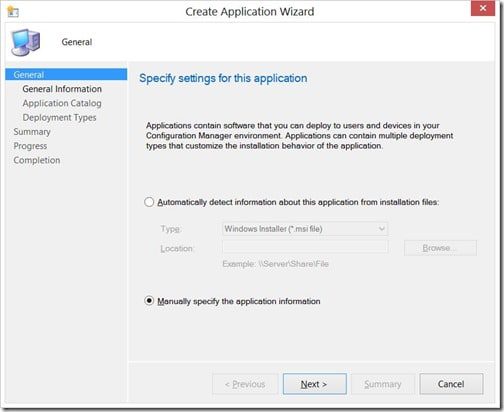Go to the next page with Next
The width and height of the screenshot is (504, 412).
coord(315,384)
